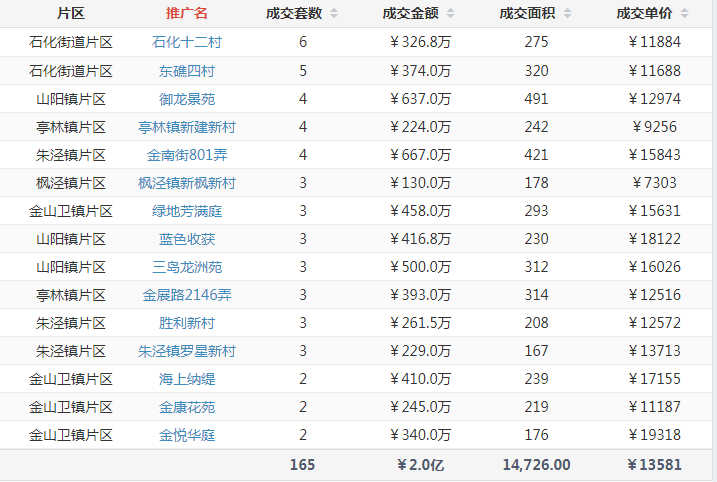Click total count 165 in footer

point(302,465)
